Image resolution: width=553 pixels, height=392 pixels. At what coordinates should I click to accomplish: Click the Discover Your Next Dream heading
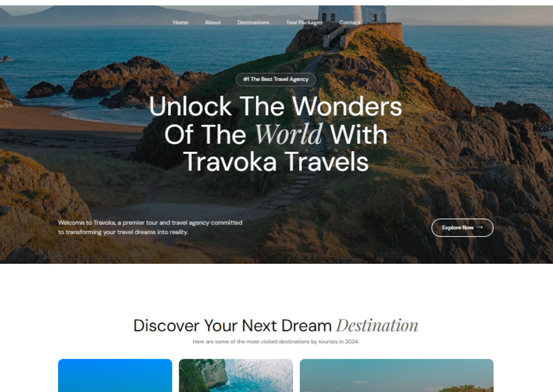(232, 326)
